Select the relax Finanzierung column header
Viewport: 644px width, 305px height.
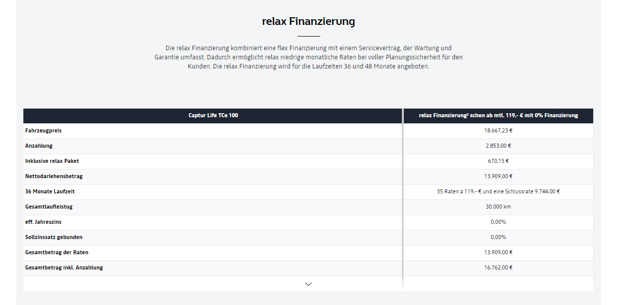click(x=498, y=116)
